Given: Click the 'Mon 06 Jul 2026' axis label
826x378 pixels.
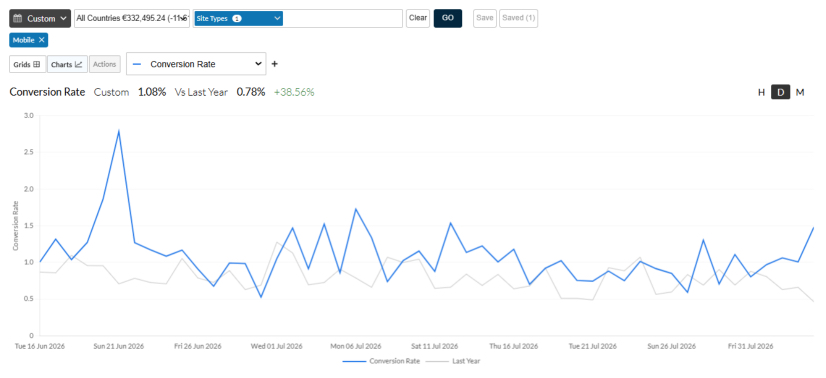Looking at the screenshot, I should click(356, 346).
